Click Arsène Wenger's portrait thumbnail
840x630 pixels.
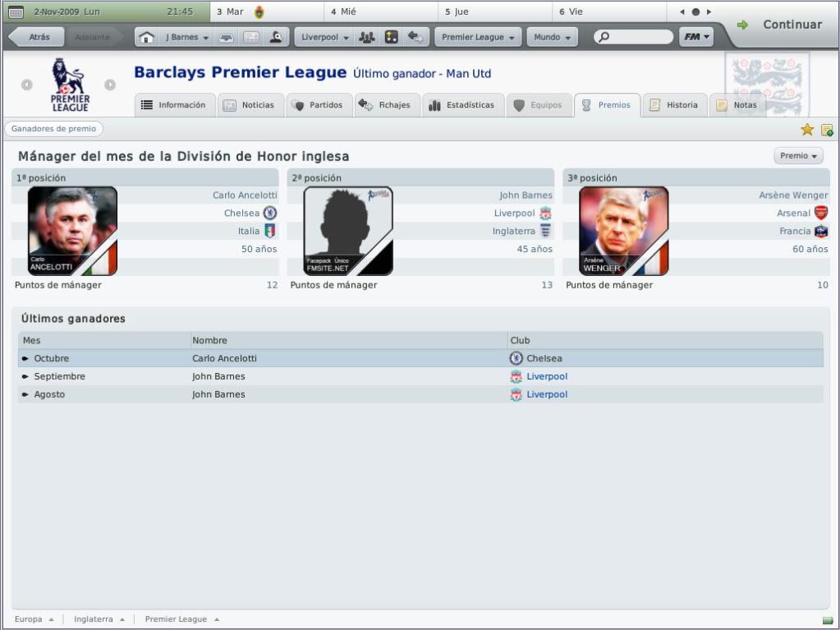pos(623,231)
